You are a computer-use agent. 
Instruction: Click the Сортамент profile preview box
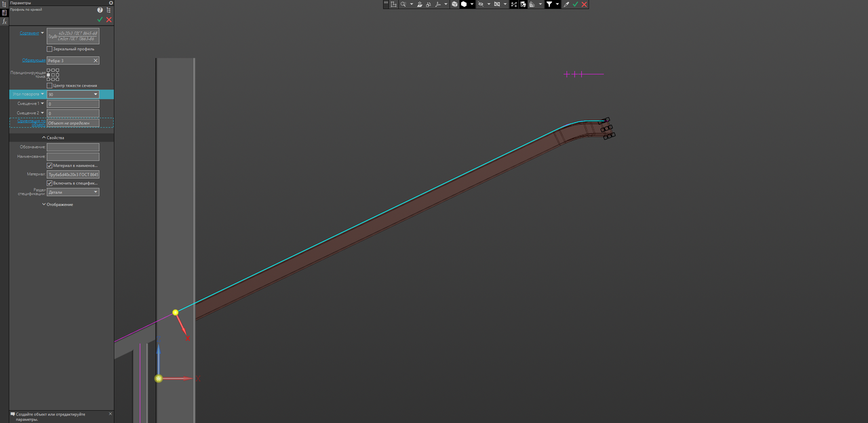click(x=73, y=36)
